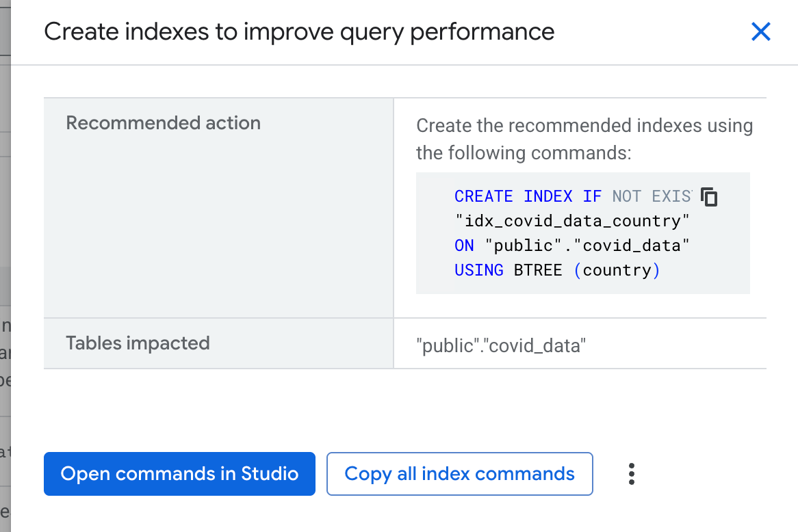This screenshot has height=532, width=798.
Task: Open commands in Studio
Action: (179, 473)
